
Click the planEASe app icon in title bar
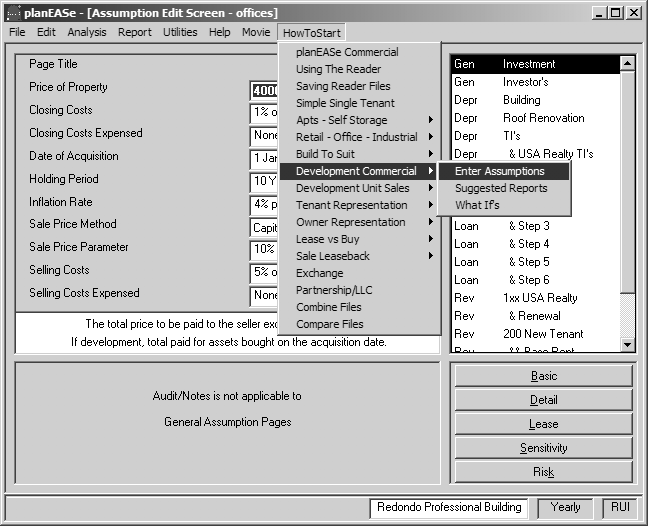(x=13, y=13)
